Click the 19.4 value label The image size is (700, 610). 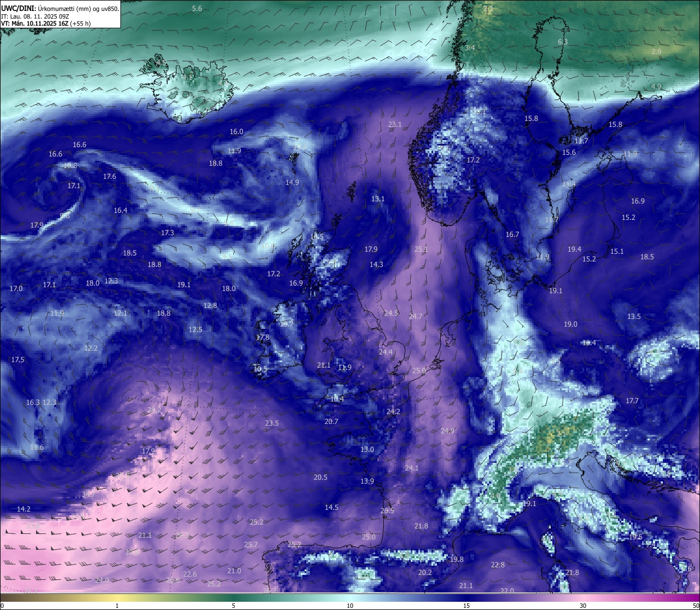coord(574,249)
